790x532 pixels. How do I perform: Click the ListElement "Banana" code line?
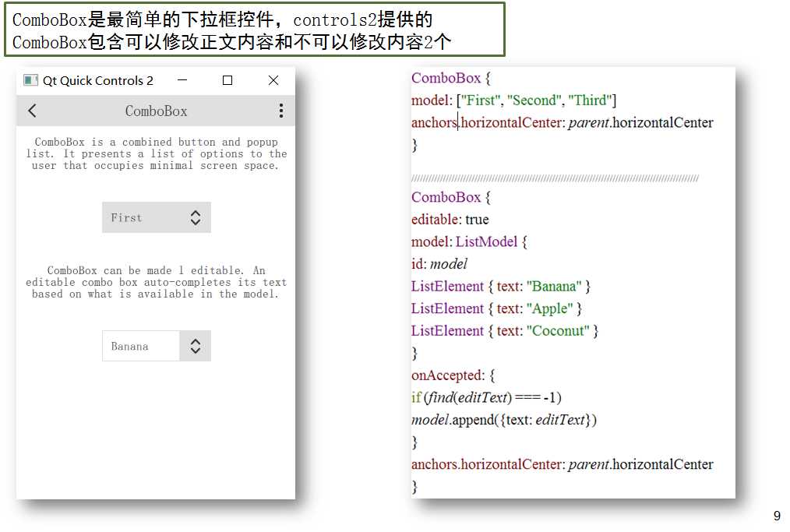click(x=501, y=286)
